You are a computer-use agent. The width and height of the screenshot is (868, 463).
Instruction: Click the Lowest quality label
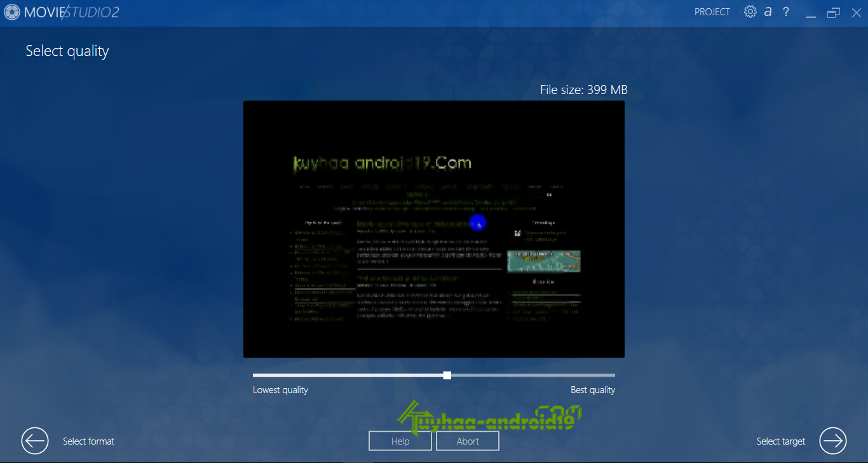[280, 390]
